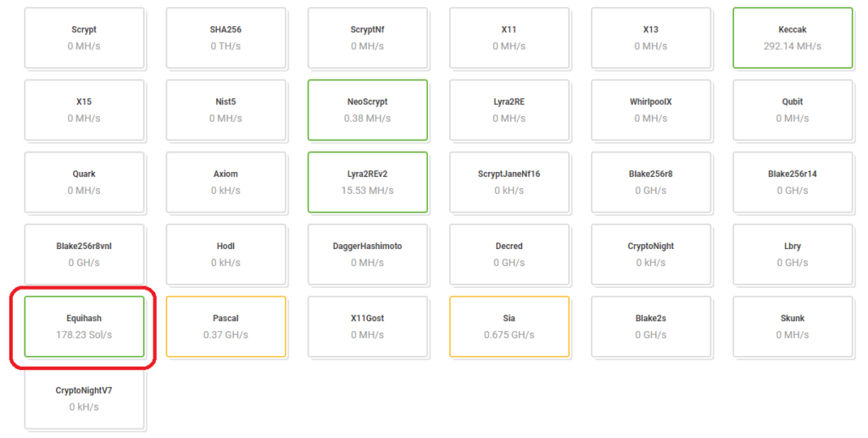Click the WhirlpoolX tile

[x=650, y=109]
